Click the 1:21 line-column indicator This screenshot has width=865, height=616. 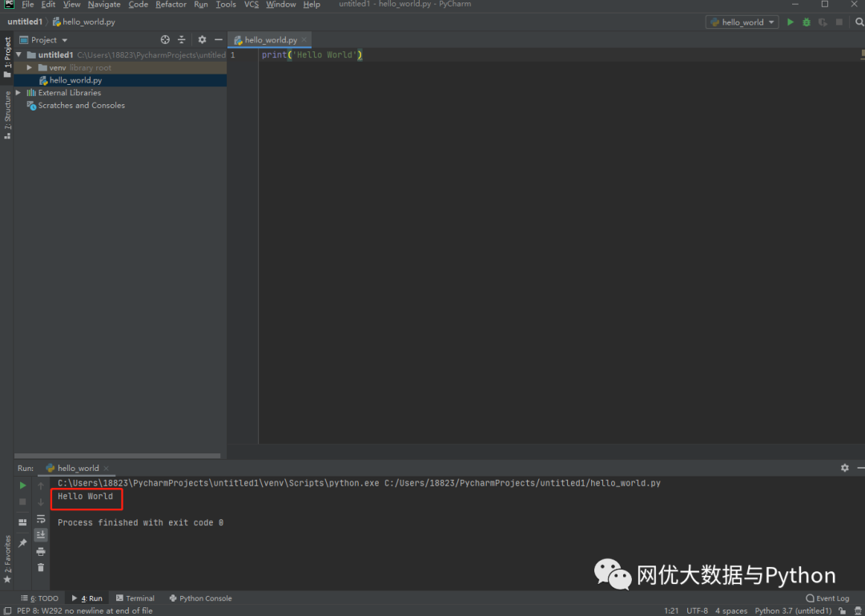tap(671, 610)
